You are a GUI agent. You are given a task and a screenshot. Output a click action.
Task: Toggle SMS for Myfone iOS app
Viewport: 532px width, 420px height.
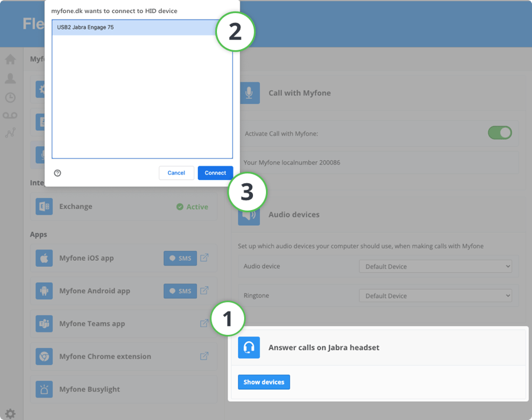(180, 258)
